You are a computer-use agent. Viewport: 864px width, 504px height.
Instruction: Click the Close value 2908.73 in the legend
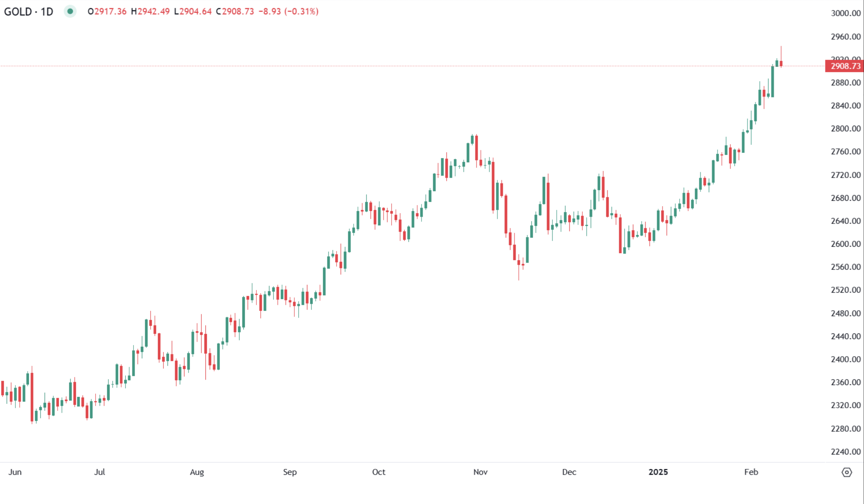pos(238,12)
